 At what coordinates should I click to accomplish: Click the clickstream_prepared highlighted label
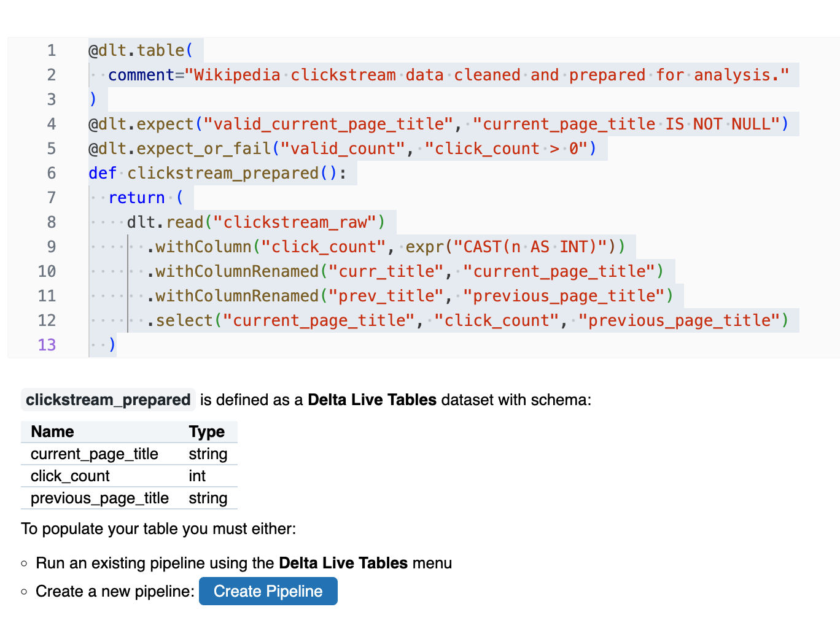[x=108, y=400]
